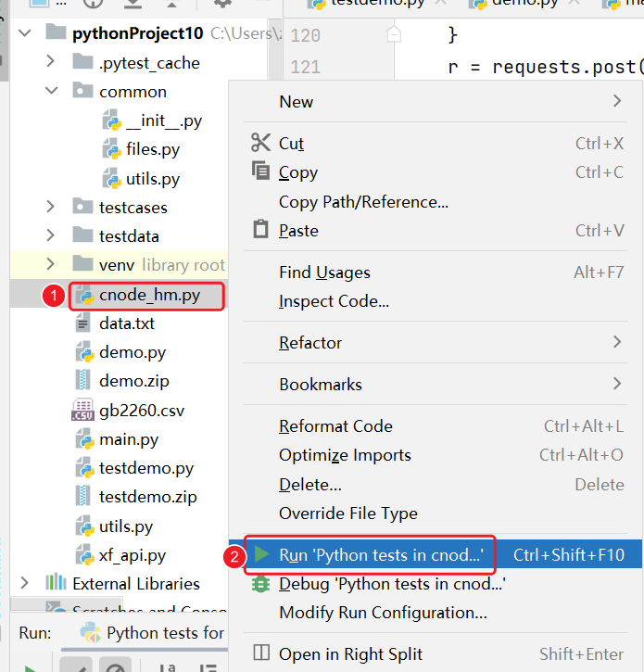Click the scissors Cut icon
This screenshot has height=672, width=644.
(x=260, y=143)
